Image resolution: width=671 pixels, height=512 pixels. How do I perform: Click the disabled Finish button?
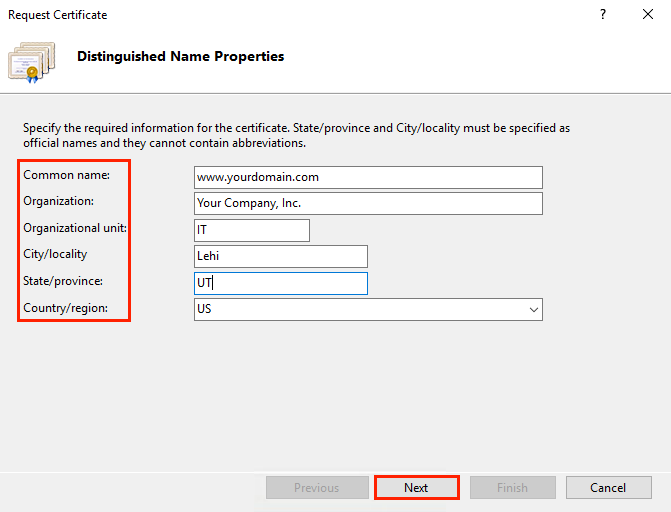512,488
